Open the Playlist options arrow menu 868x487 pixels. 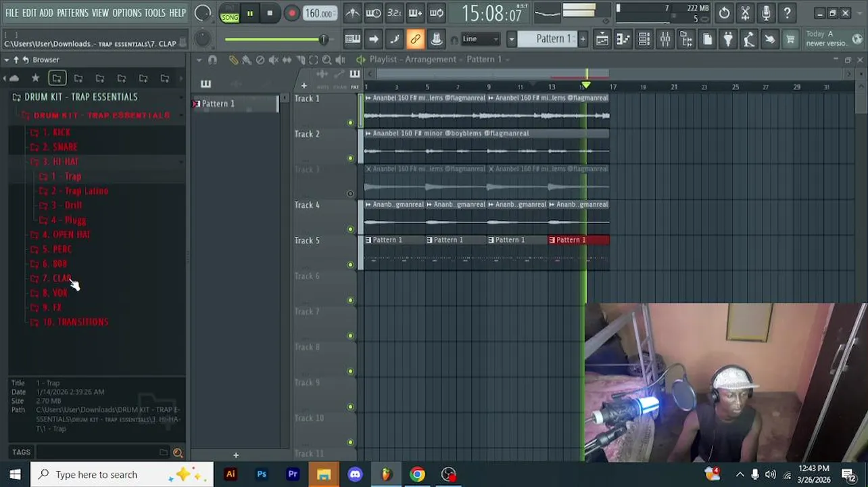(199, 60)
